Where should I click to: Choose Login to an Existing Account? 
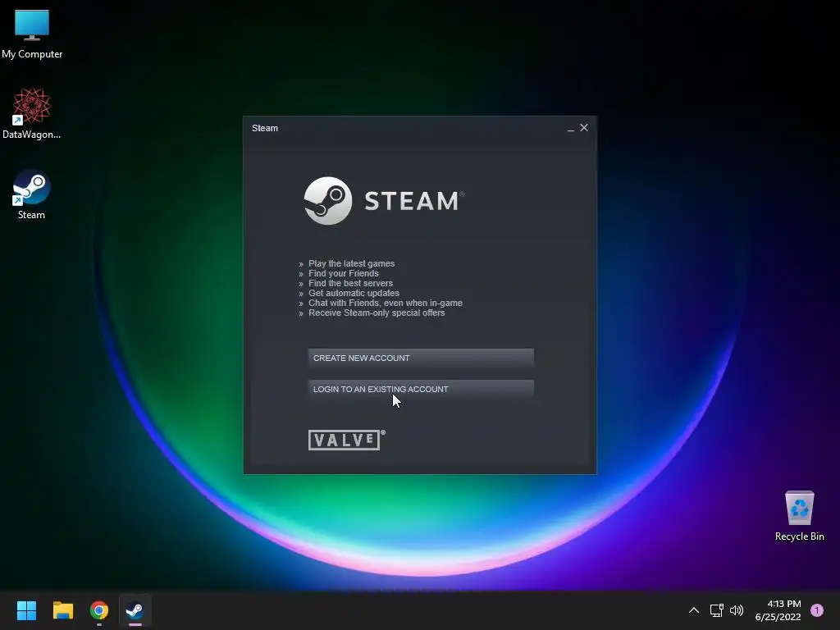click(x=421, y=389)
